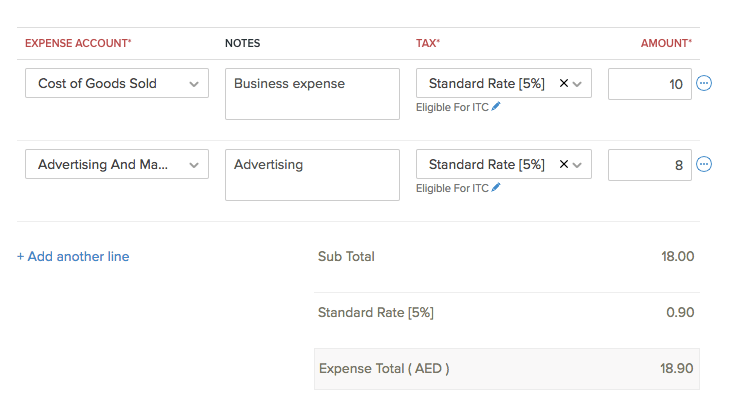Image resolution: width=744 pixels, height=420 pixels.
Task: Expand Cost of Goods Sold account dropdown
Action: click(x=194, y=84)
